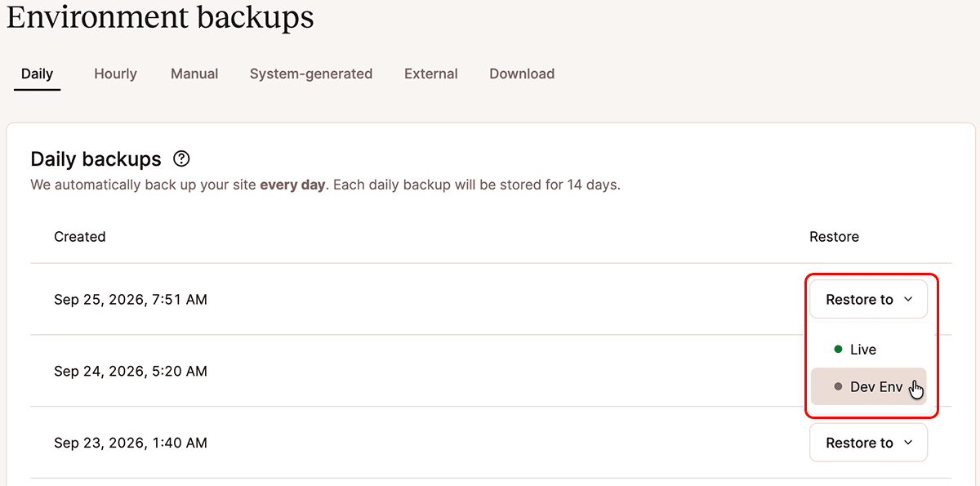This screenshot has width=980, height=486.
Task: Click the Created column header
Action: [x=80, y=237]
